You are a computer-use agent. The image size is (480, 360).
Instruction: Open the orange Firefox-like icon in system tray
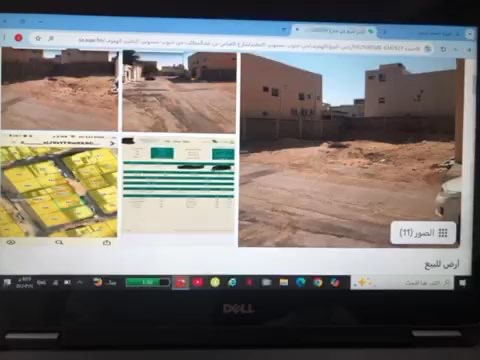pos(97,282)
